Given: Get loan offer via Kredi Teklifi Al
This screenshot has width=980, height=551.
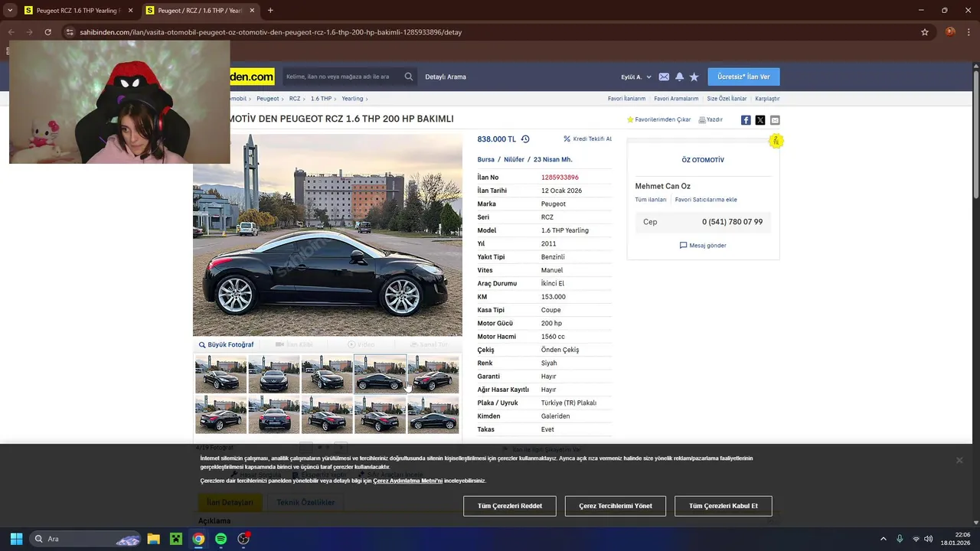Looking at the screenshot, I should [587, 139].
